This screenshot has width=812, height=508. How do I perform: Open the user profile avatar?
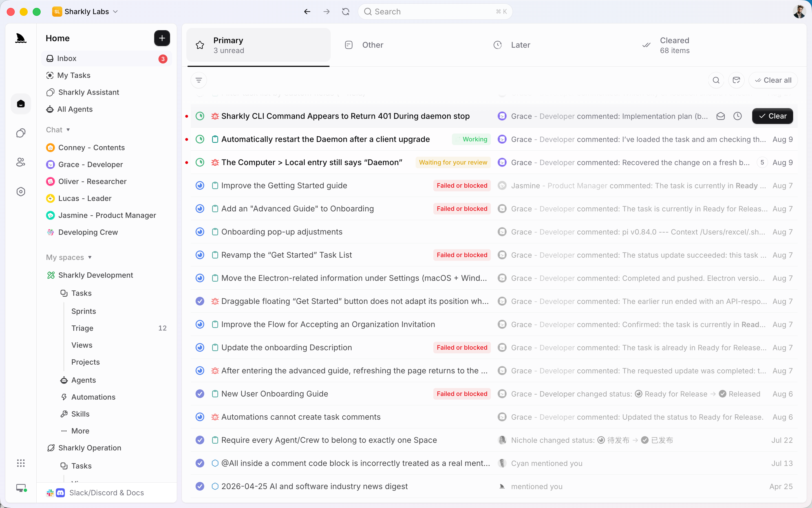tap(799, 12)
